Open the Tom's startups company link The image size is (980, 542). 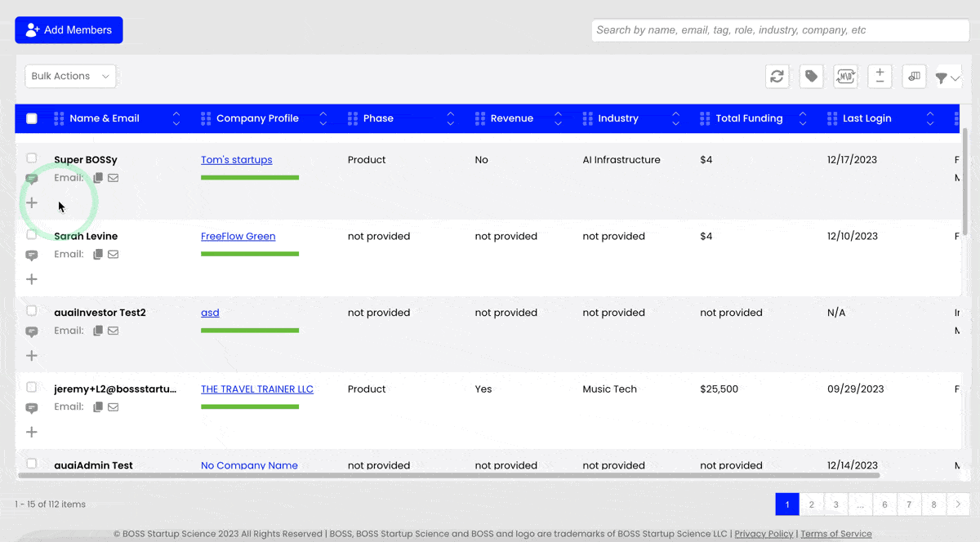point(236,160)
